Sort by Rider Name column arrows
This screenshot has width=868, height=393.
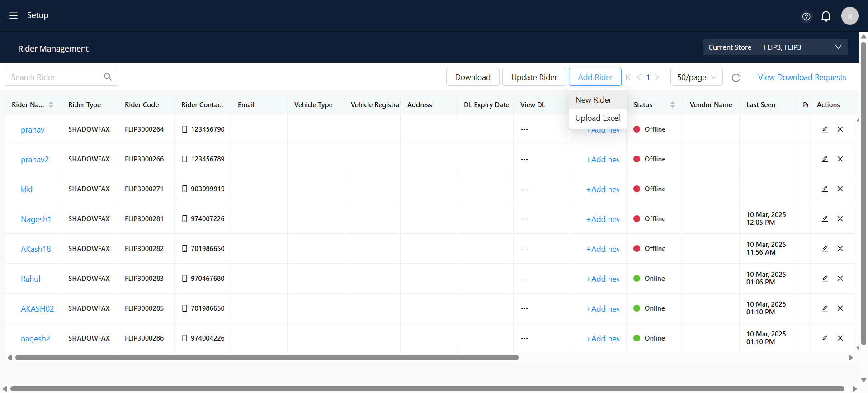coord(51,105)
